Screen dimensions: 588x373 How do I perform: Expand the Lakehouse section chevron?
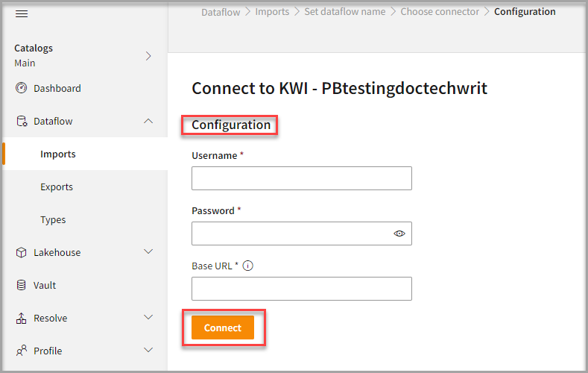click(x=148, y=253)
